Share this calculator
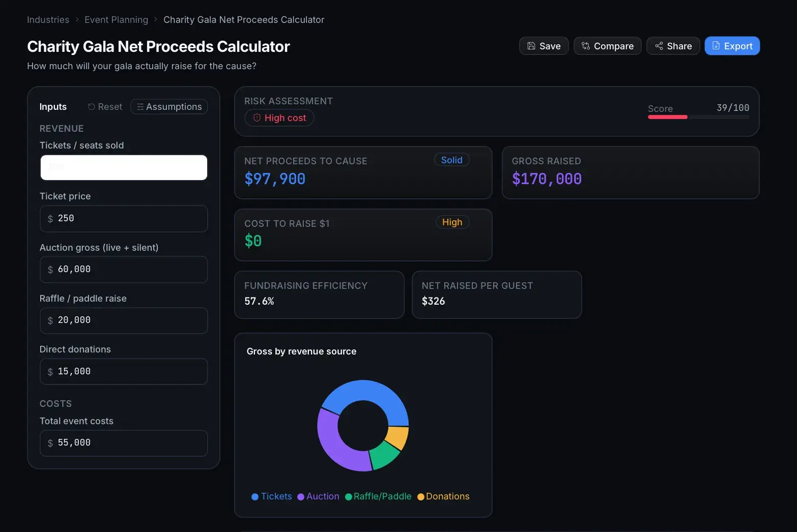This screenshot has width=797, height=532. (673, 46)
